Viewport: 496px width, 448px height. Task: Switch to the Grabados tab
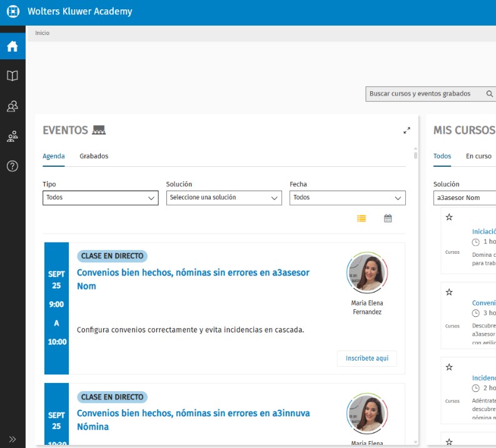tap(94, 156)
